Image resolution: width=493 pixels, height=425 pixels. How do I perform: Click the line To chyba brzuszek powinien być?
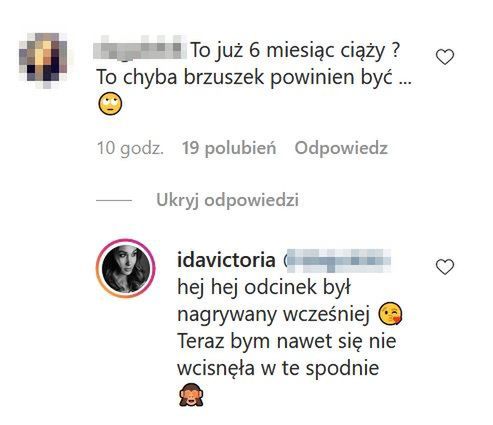tap(254, 78)
